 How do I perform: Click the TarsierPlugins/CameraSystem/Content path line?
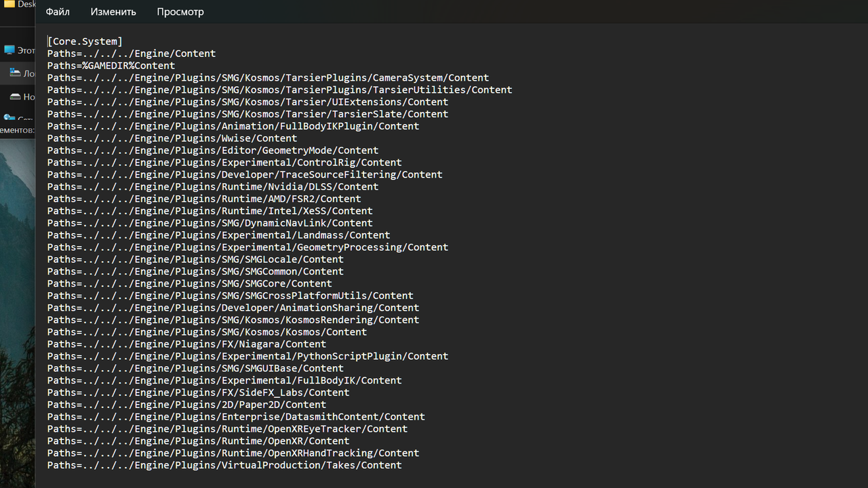click(x=268, y=78)
